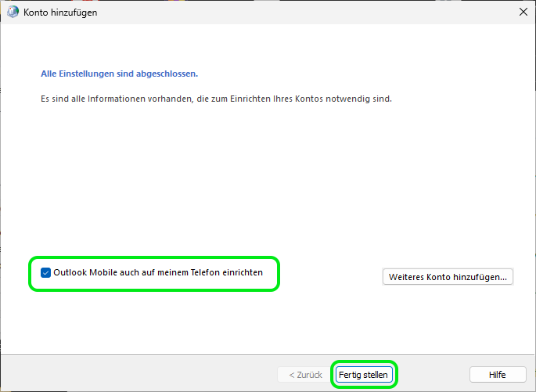Click the empty title bar area right of the title
536x392 pixels.
pyautogui.click(x=313, y=12)
